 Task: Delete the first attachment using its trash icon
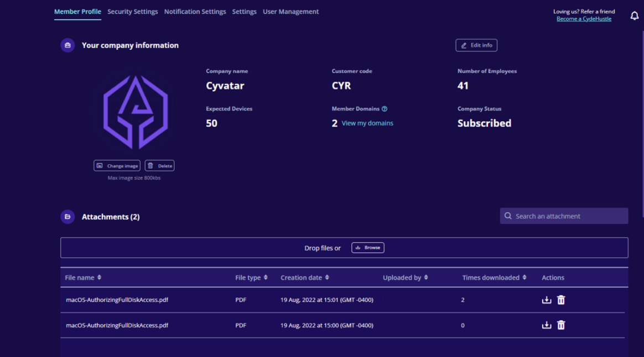click(x=560, y=300)
